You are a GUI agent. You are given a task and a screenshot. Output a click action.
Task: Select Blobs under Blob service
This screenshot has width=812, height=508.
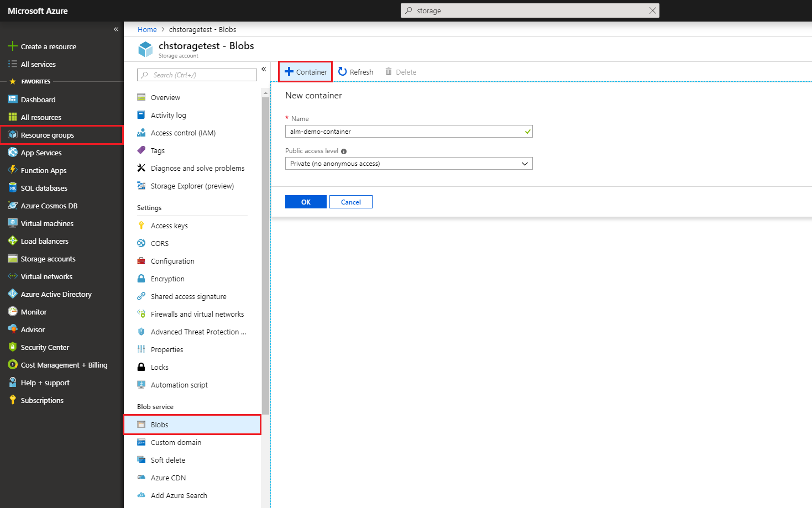coord(159,425)
